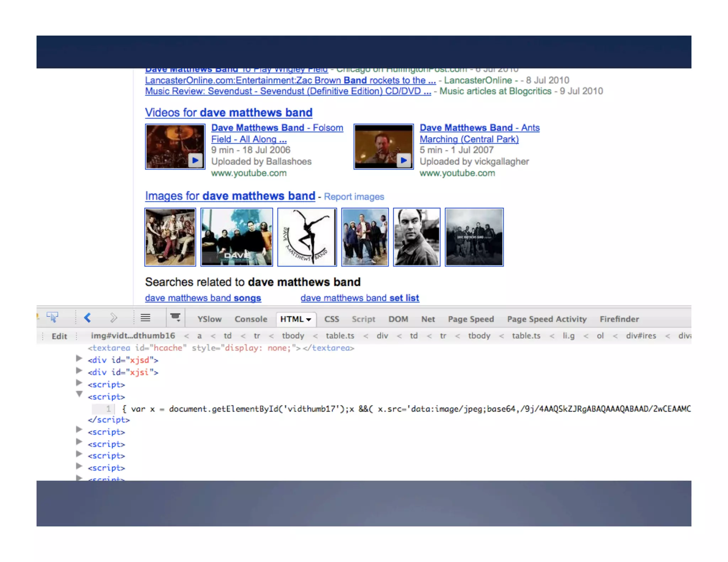The width and height of the screenshot is (728, 562).
Task: Switch to the Net tab
Action: coord(428,319)
